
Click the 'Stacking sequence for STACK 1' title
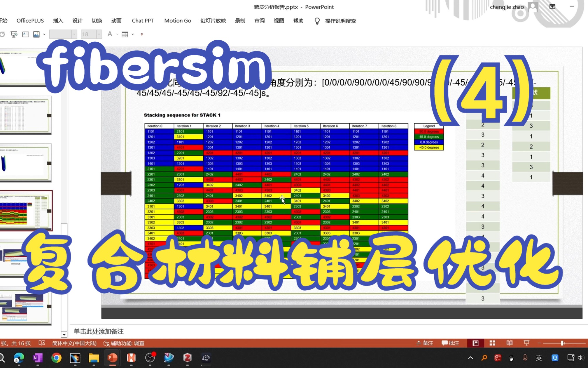(x=182, y=115)
